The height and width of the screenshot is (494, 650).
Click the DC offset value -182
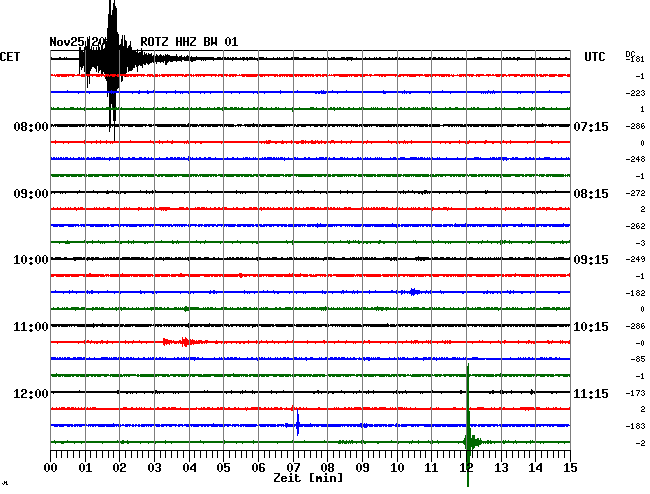635,293
